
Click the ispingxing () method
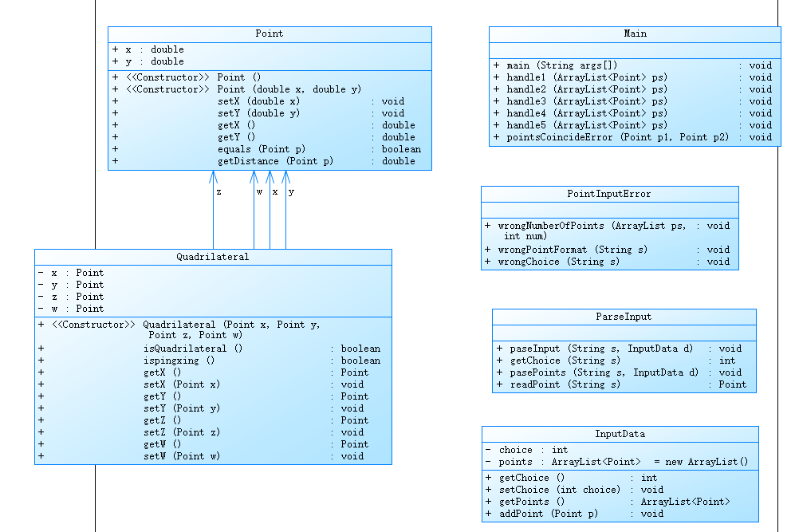[x=210, y=361]
